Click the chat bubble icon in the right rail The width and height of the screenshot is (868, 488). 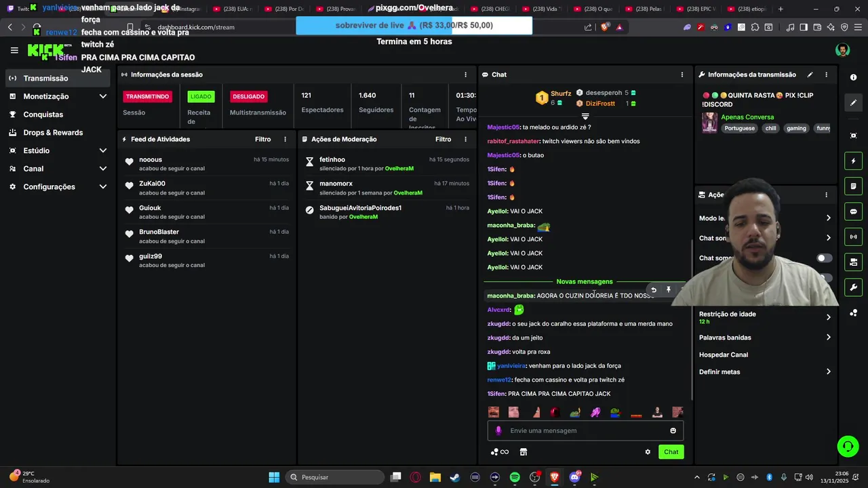(x=854, y=211)
